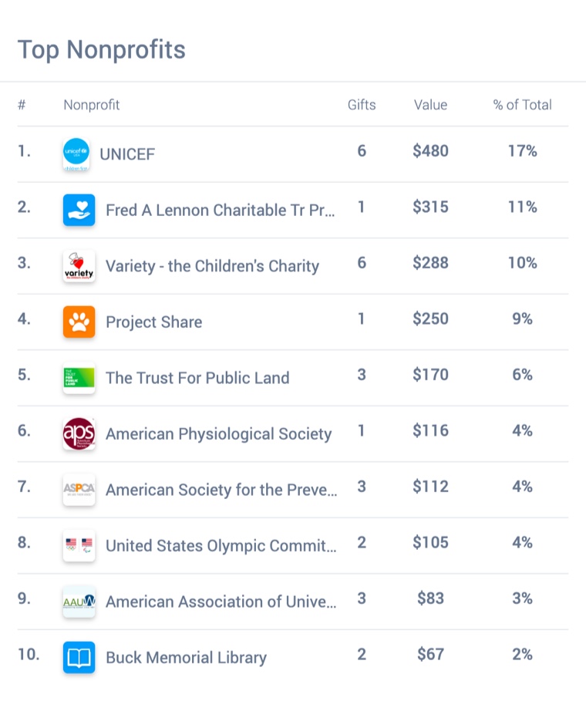The image size is (586, 728).
Task: Click the Fred A Lennon heart-hand icon
Action: click(x=79, y=210)
